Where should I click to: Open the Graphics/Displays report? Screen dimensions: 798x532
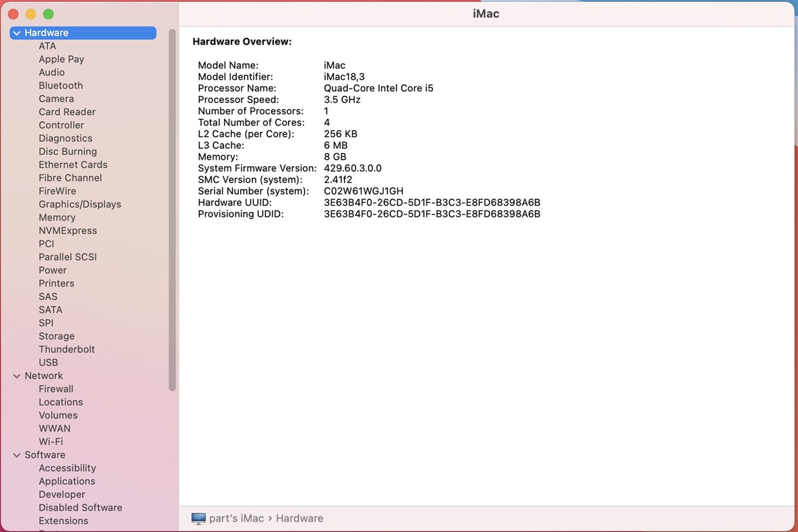coord(80,204)
